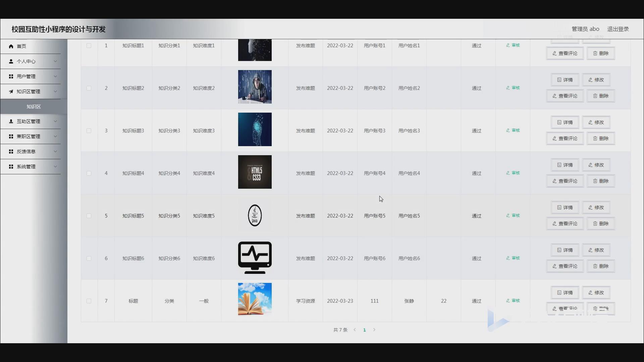This screenshot has width=644, height=362.
Task: Click the grid icon for 反馈信息
Action: coord(11,152)
